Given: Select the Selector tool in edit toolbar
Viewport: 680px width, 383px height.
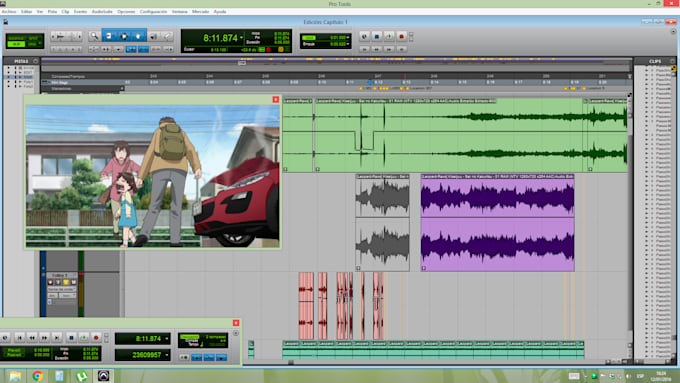Looking at the screenshot, I should click(124, 36).
